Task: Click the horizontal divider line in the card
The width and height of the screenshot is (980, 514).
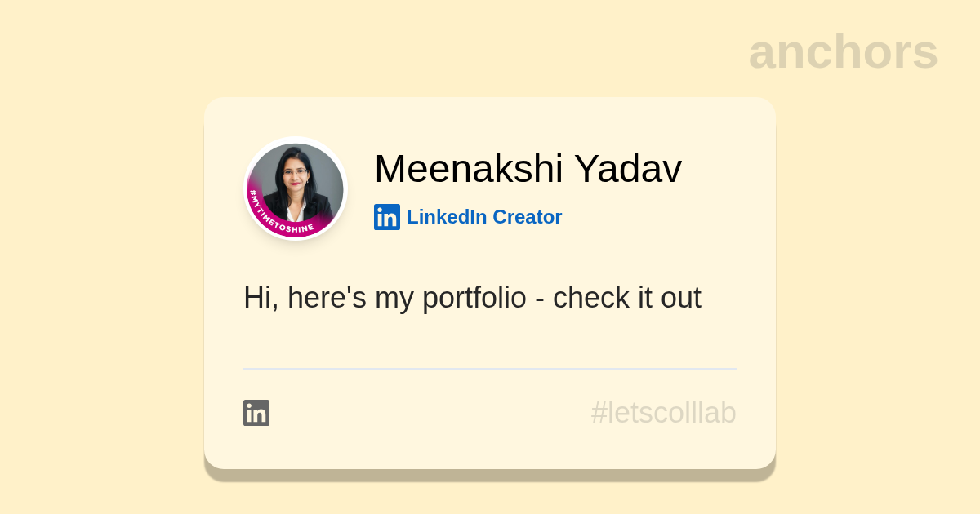Action: [490, 369]
